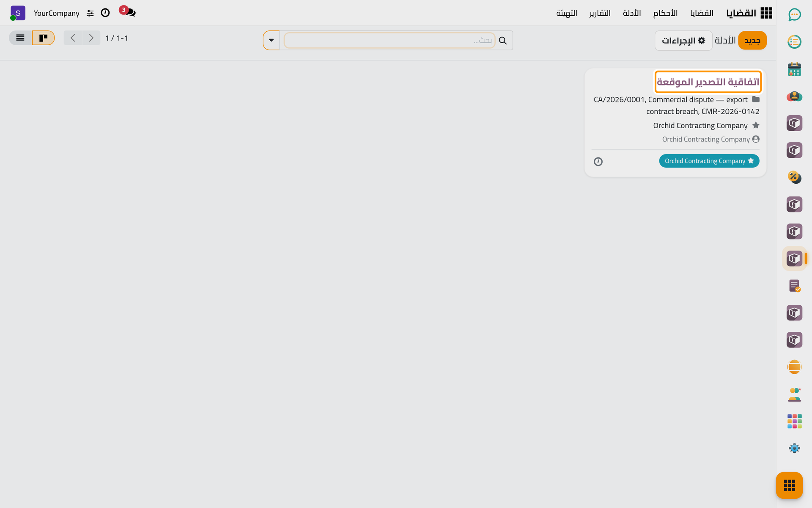Image resolution: width=812 pixels, height=508 pixels.
Task: Open the currently active cube app icon
Action: 794,259
